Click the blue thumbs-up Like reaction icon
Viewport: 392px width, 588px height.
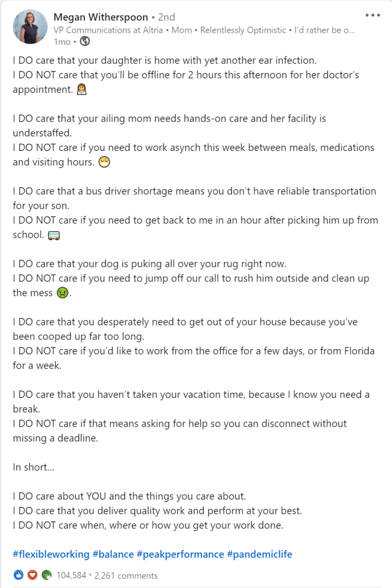pos(19,575)
